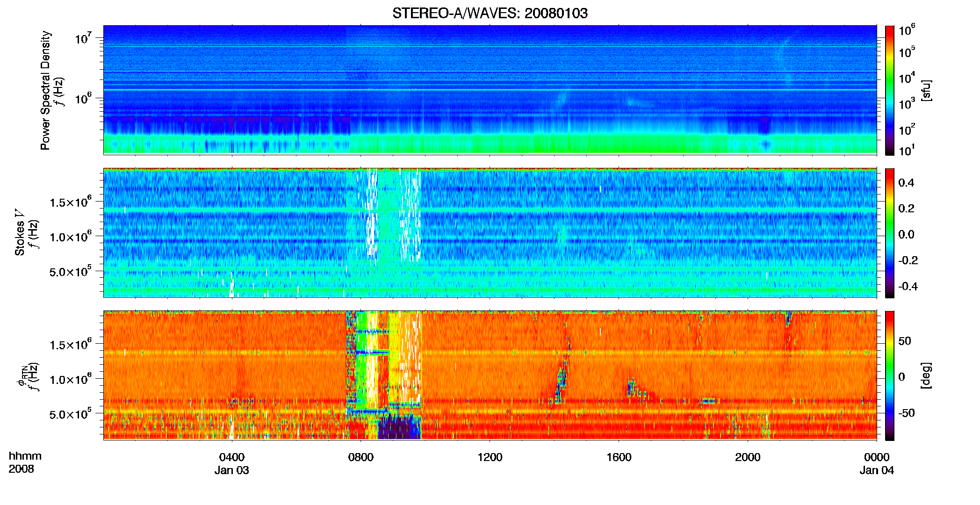This screenshot has height=505, width=980.
Task: Click the 0400 time tick label
Action: [x=232, y=457]
